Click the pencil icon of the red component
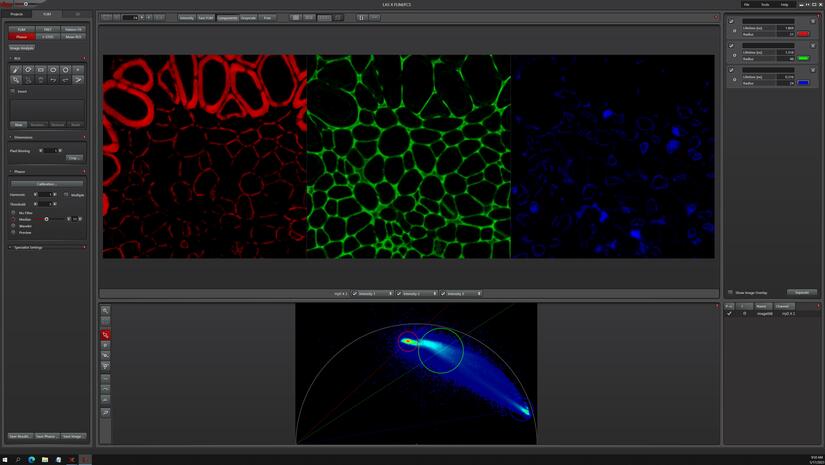The width and height of the screenshot is (825, 465). (732, 20)
